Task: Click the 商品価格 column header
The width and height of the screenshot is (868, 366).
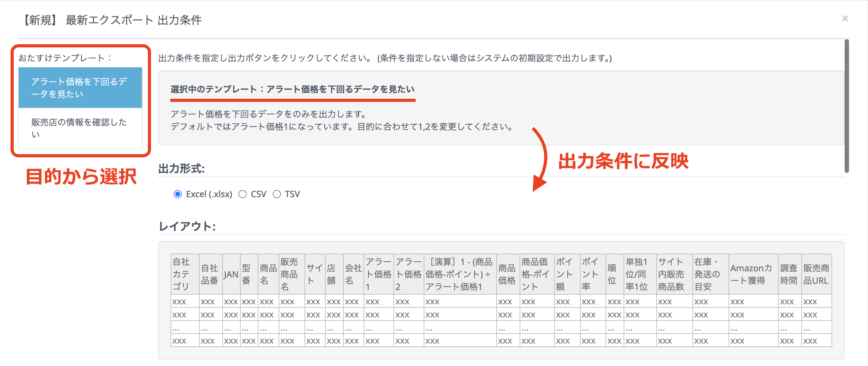Action: pyautogui.click(x=507, y=274)
